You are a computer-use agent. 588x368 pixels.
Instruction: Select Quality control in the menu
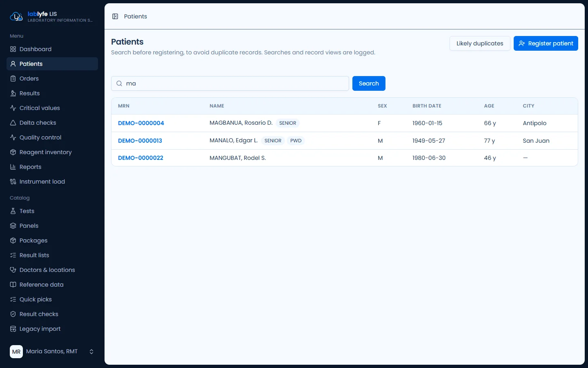click(x=52, y=137)
